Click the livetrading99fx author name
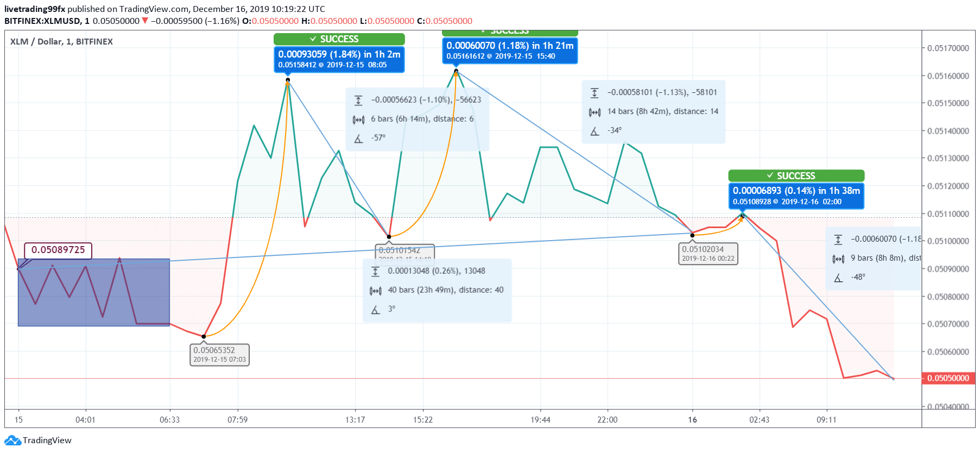 click(x=35, y=9)
